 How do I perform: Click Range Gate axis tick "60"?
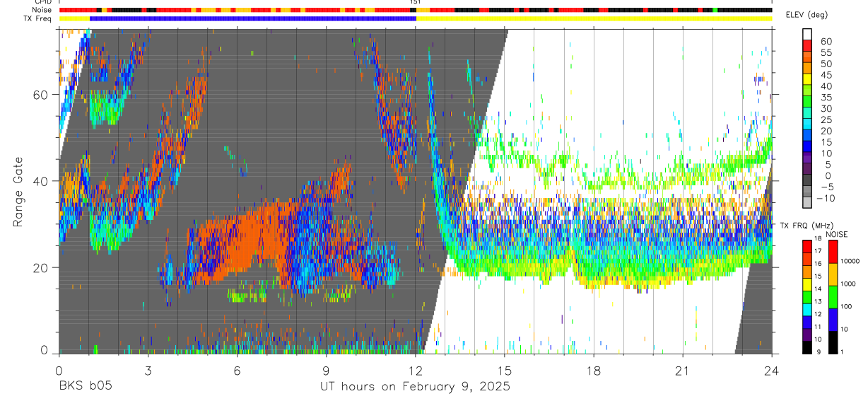pos(42,95)
